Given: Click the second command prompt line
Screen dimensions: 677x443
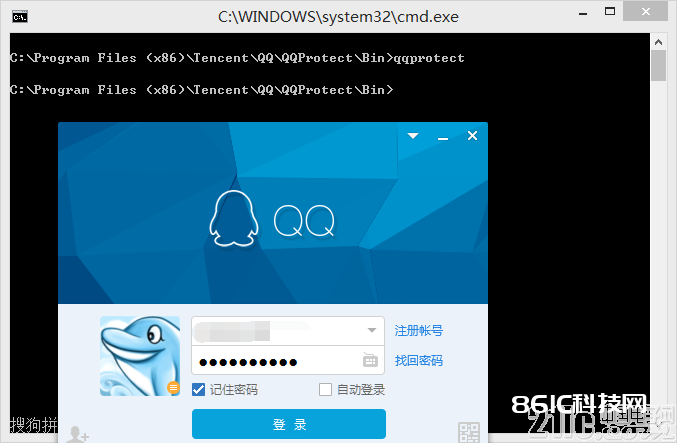Looking at the screenshot, I should 201,90.
